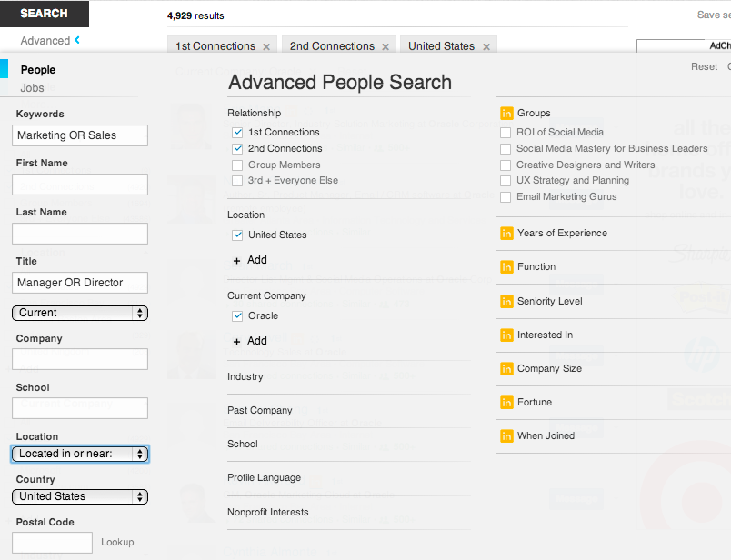Uncheck the Oracle current company checkbox
Viewport: 731px width, 560px height.
click(x=237, y=316)
